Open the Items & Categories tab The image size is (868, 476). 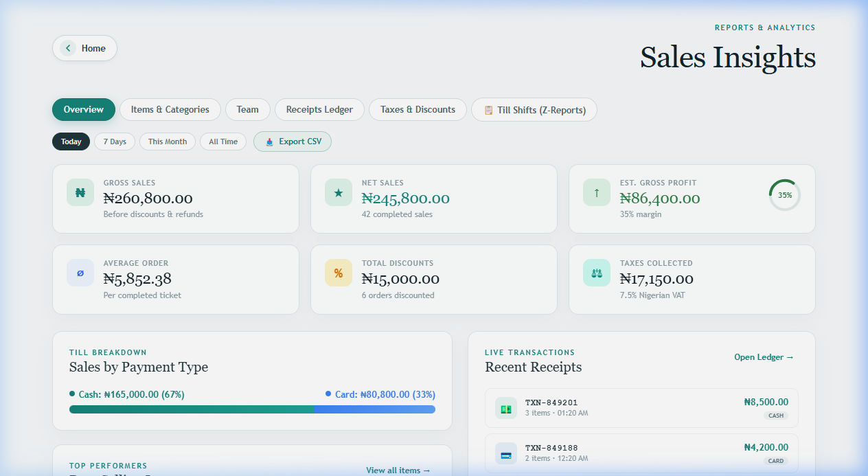(x=170, y=109)
